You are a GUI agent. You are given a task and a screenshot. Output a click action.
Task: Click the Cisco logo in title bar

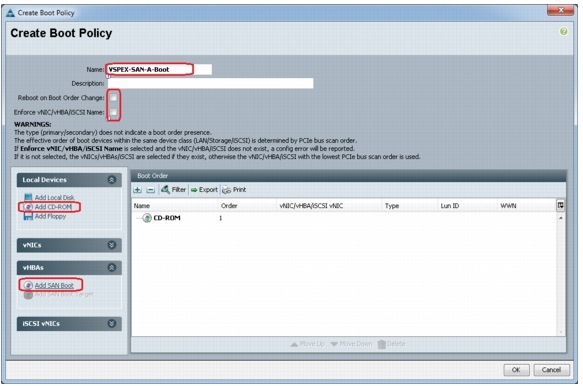pyautogui.click(x=11, y=13)
